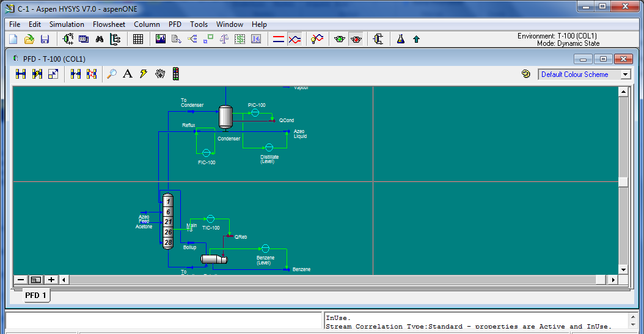Click the PIC-100 controller symbol
The height and width of the screenshot is (334, 644).
(x=255, y=113)
